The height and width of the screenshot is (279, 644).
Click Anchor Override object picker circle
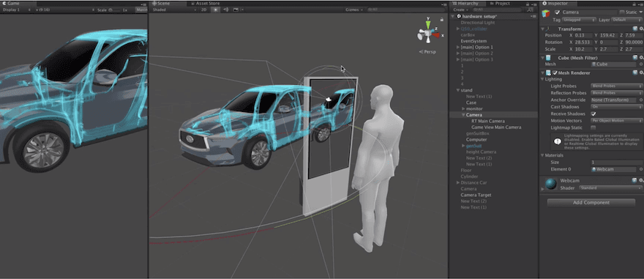pos(641,100)
